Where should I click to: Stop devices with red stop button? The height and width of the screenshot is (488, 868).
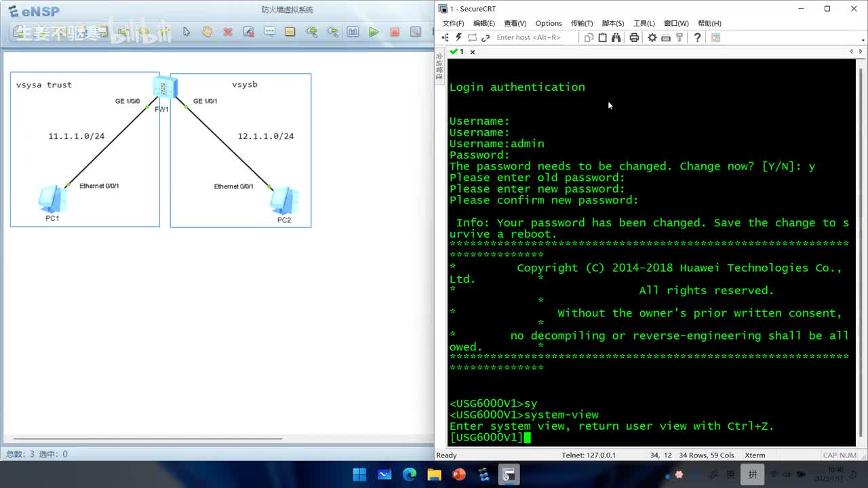[395, 32]
